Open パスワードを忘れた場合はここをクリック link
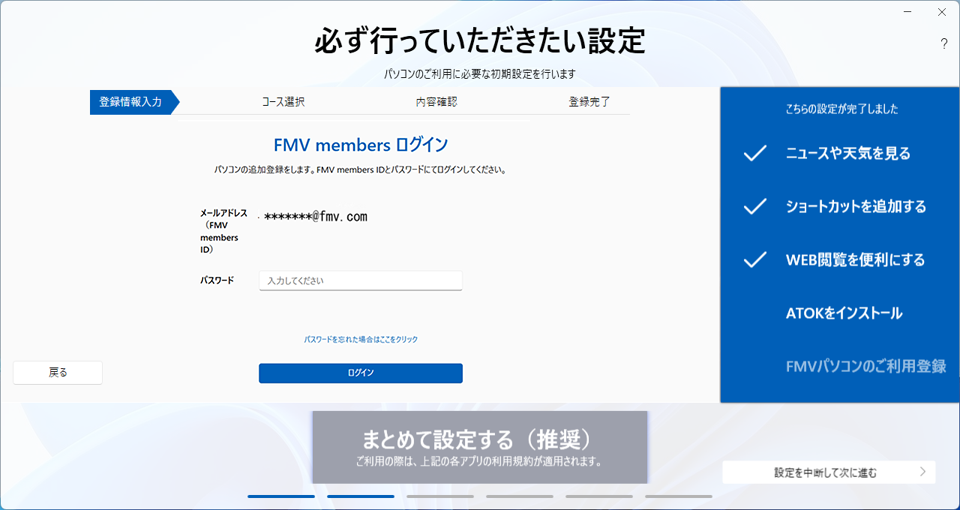 point(361,339)
